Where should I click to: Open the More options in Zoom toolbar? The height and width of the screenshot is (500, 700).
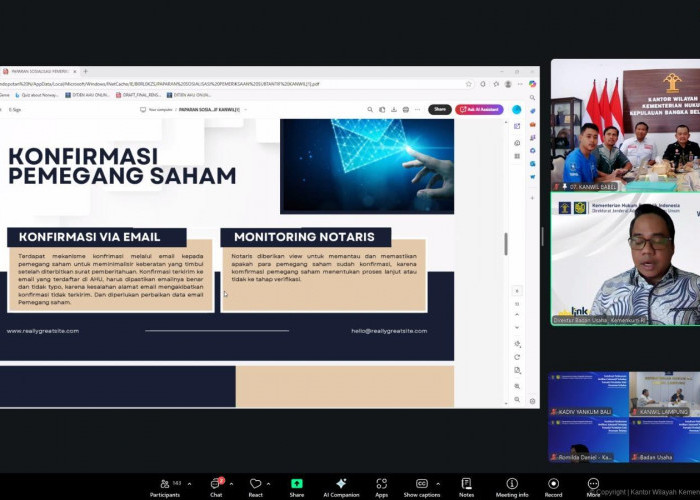(593, 488)
